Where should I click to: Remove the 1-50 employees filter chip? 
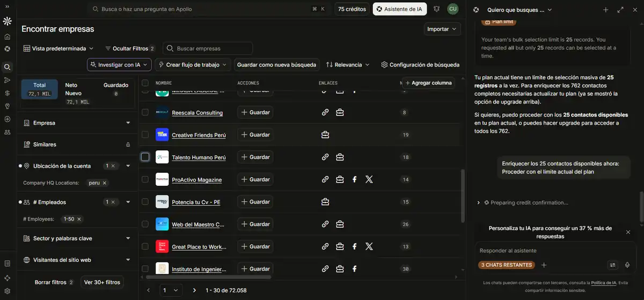[79, 219]
